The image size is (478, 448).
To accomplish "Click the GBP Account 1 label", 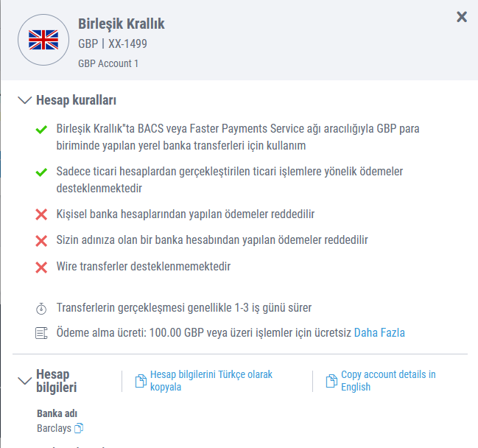I will [x=108, y=63].
